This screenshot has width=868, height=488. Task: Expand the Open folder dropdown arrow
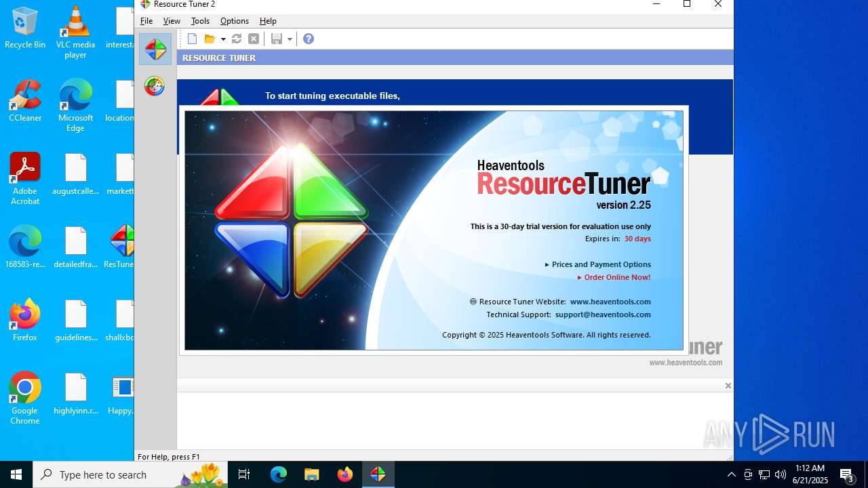click(223, 39)
